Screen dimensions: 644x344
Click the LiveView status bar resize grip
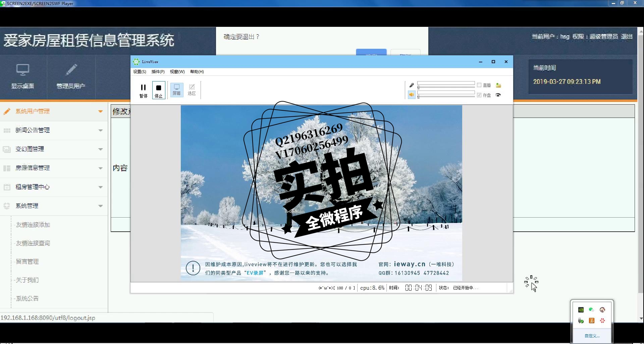click(x=511, y=291)
